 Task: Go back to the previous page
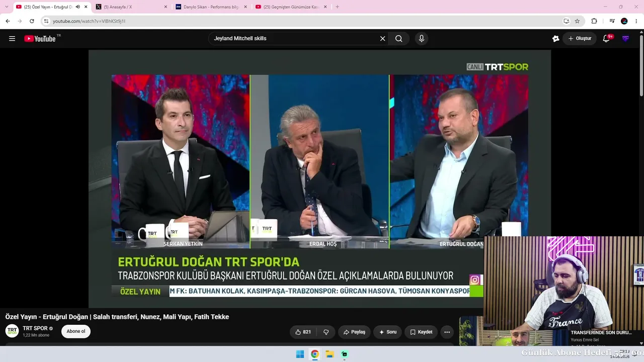point(8,21)
